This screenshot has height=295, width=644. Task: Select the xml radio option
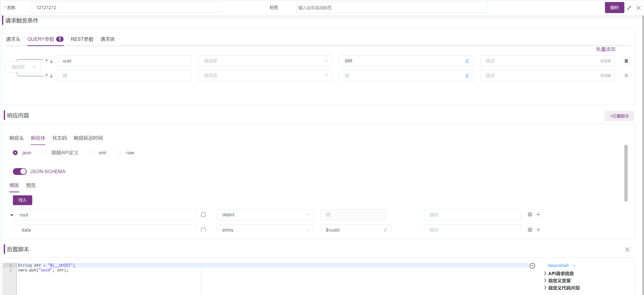91,153
